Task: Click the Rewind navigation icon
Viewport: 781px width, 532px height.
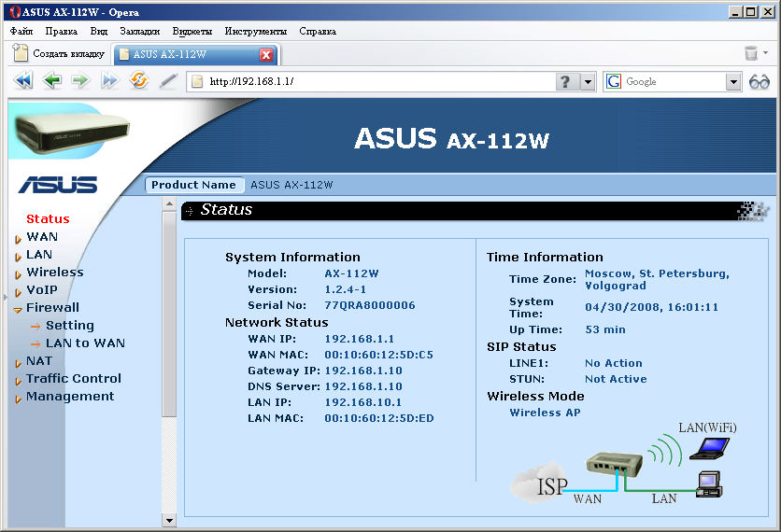Action: [23, 80]
